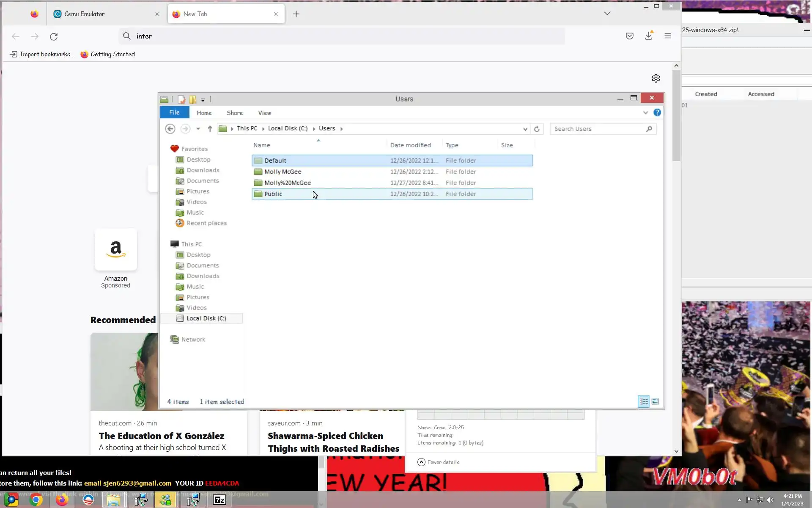
Task: Click Import bookmarks link
Action: 41,54
